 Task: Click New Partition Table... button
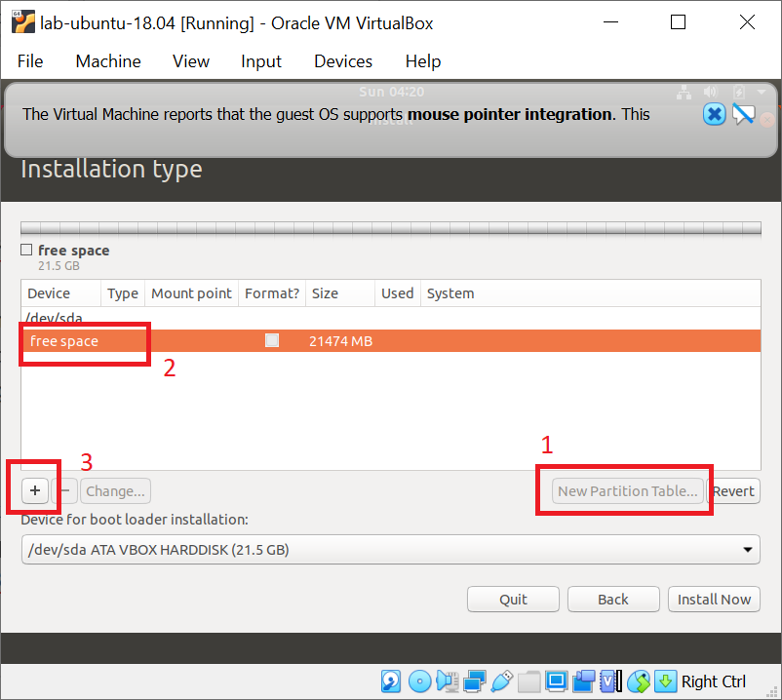pos(627,491)
